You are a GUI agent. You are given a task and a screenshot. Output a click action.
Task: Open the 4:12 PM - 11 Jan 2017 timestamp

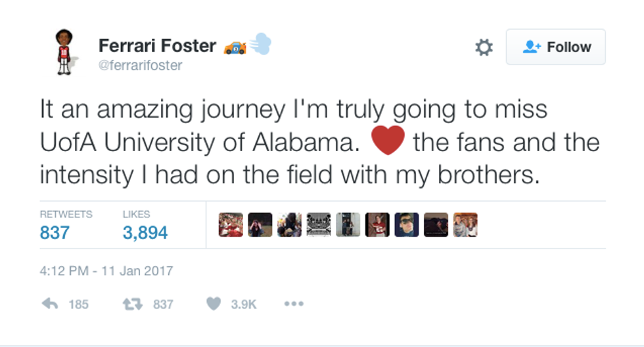(x=106, y=270)
